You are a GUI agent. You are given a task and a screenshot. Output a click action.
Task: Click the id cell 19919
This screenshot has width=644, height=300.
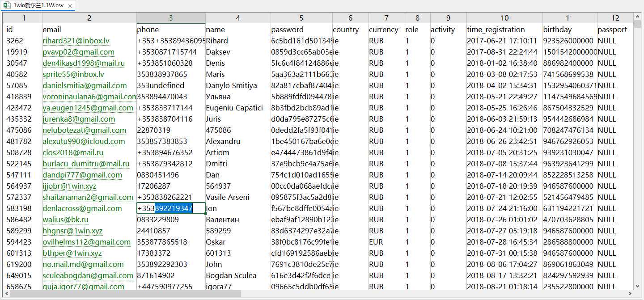tap(23, 52)
